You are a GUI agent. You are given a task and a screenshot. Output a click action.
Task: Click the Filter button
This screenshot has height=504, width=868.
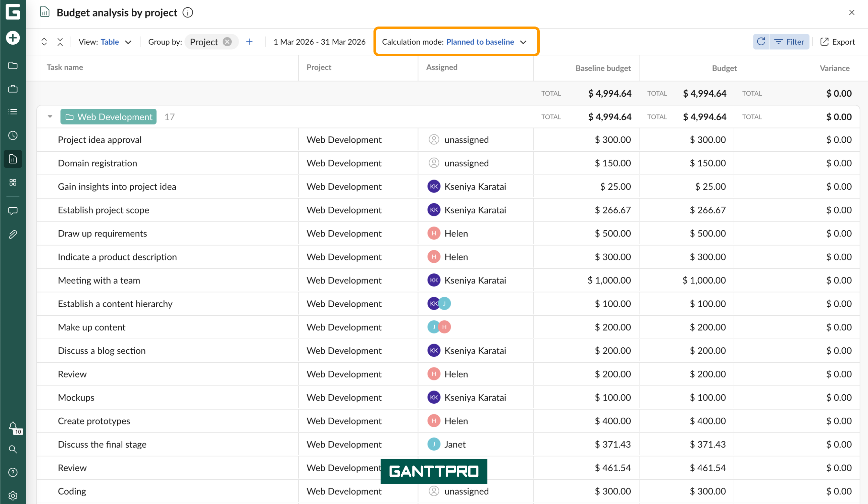[x=789, y=42]
